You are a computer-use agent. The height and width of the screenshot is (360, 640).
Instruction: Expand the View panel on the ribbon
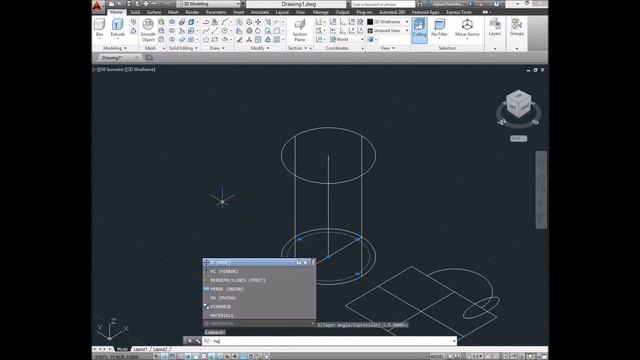388,48
